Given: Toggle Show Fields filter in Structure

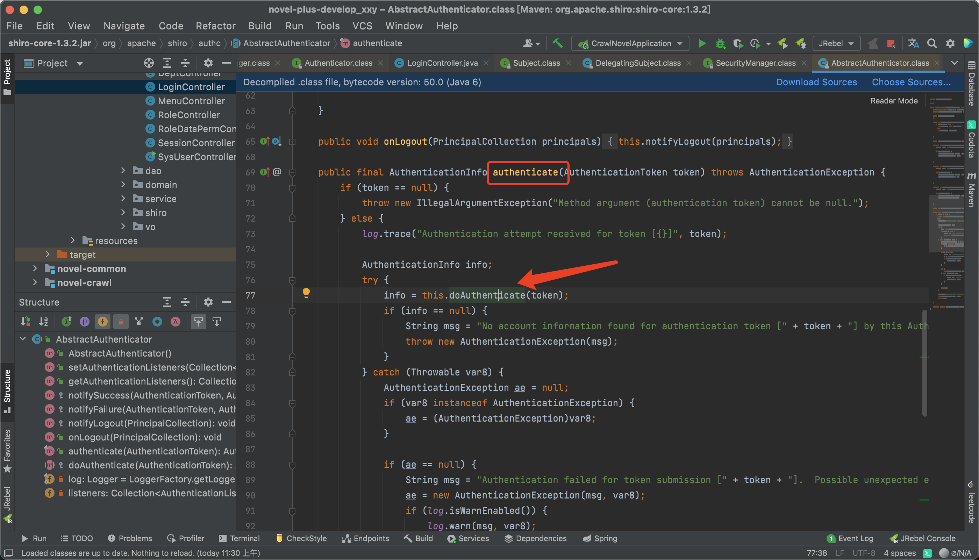Looking at the screenshot, I should tap(102, 322).
